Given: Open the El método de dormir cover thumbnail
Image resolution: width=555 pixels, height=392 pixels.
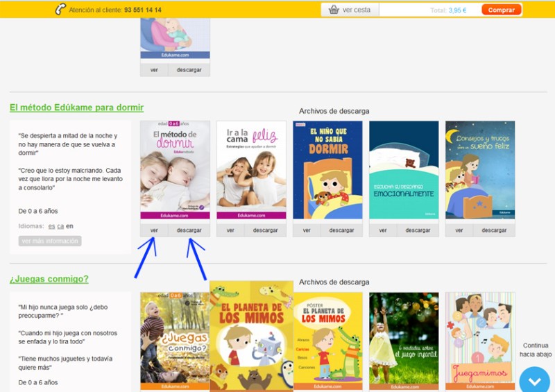Looking at the screenshot, I should coord(176,170).
